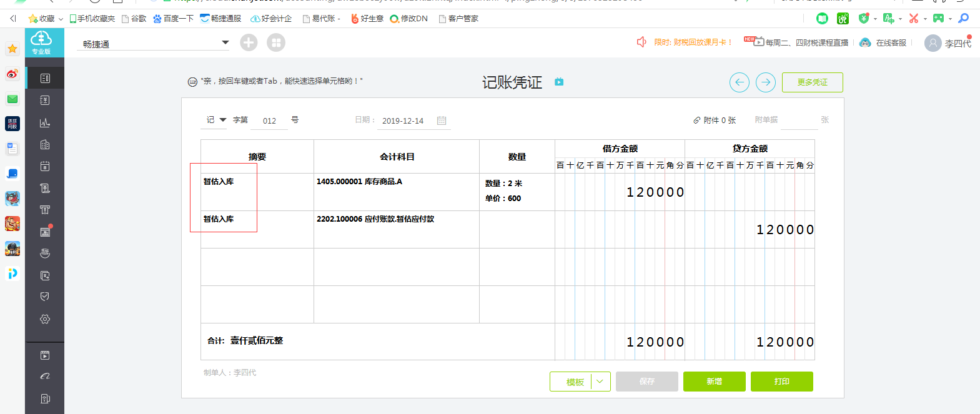The width and height of the screenshot is (980, 414).
Task: Click the 在线客服 support icon
Action: click(x=865, y=42)
